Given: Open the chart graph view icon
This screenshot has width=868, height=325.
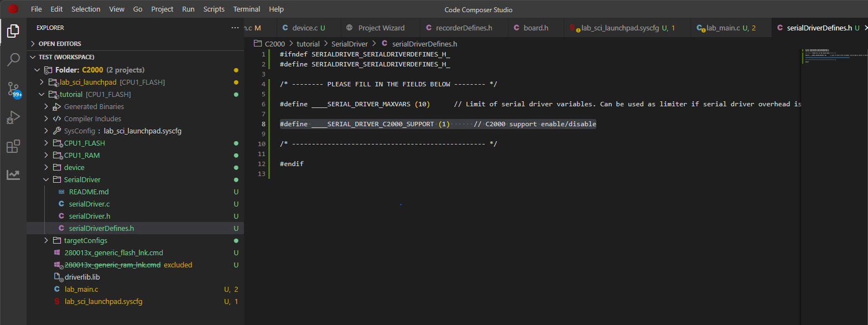Looking at the screenshot, I should click(x=13, y=175).
